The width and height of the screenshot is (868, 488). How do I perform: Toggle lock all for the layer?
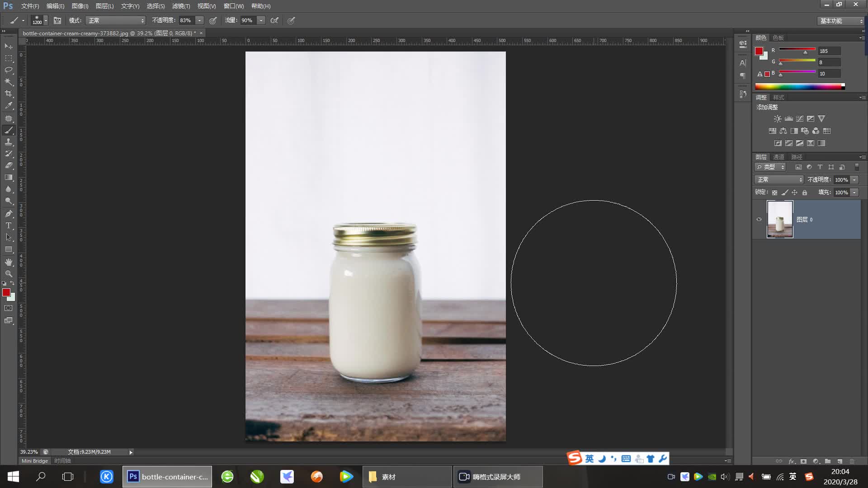point(805,192)
